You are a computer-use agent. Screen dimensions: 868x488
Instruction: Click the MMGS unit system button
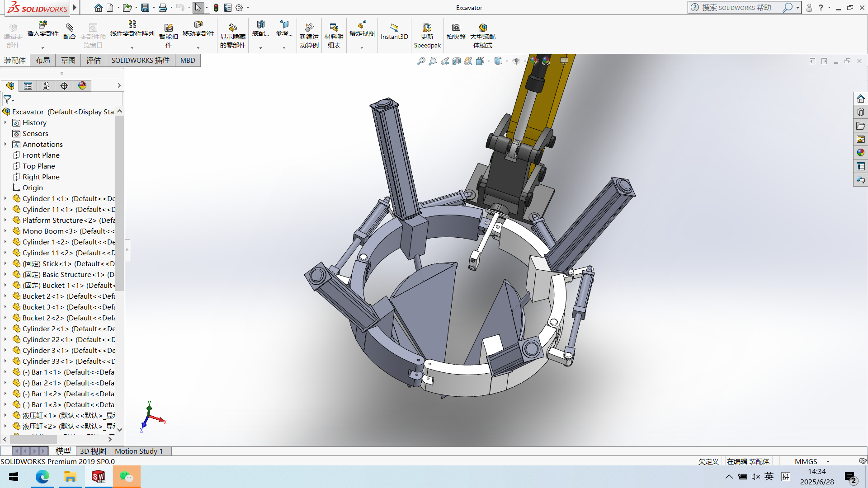pyautogui.click(x=806, y=461)
